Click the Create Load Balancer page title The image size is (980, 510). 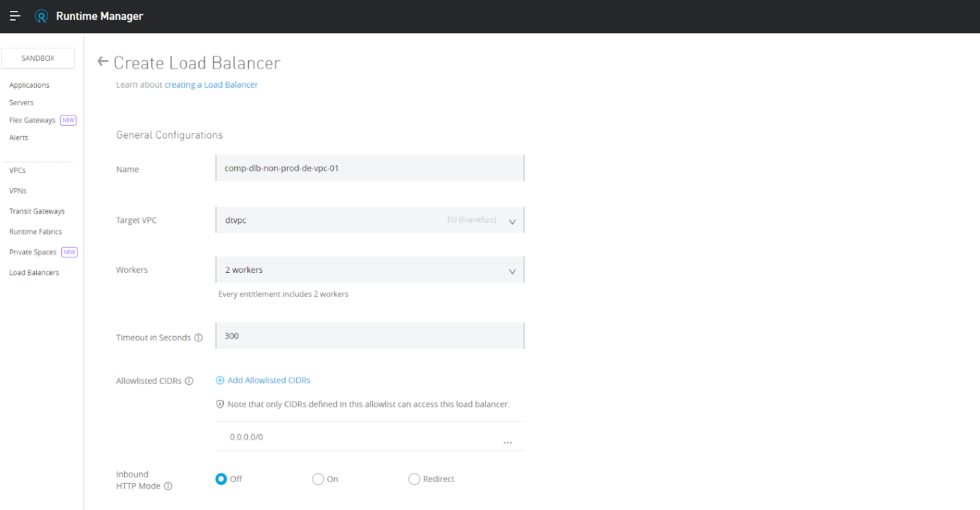[x=197, y=63]
